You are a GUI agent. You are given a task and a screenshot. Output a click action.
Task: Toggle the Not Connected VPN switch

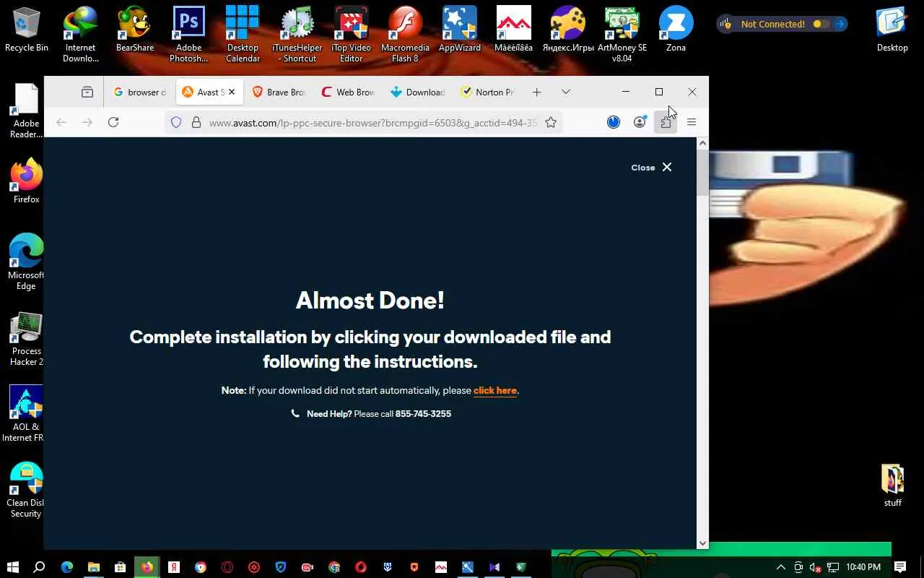coord(821,24)
